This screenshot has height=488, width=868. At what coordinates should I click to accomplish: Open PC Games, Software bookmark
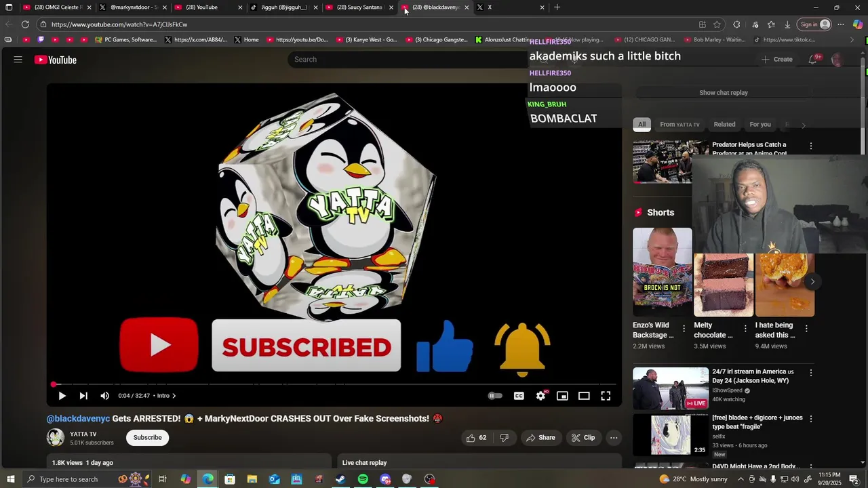click(126, 40)
